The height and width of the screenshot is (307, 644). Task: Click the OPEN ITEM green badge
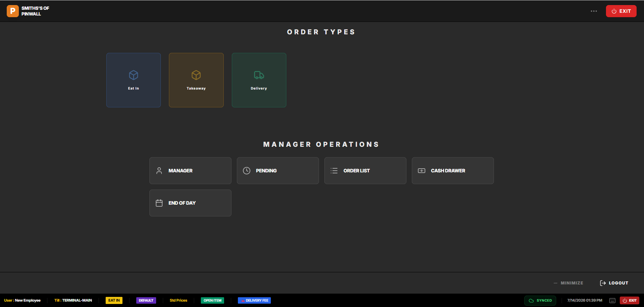point(213,300)
